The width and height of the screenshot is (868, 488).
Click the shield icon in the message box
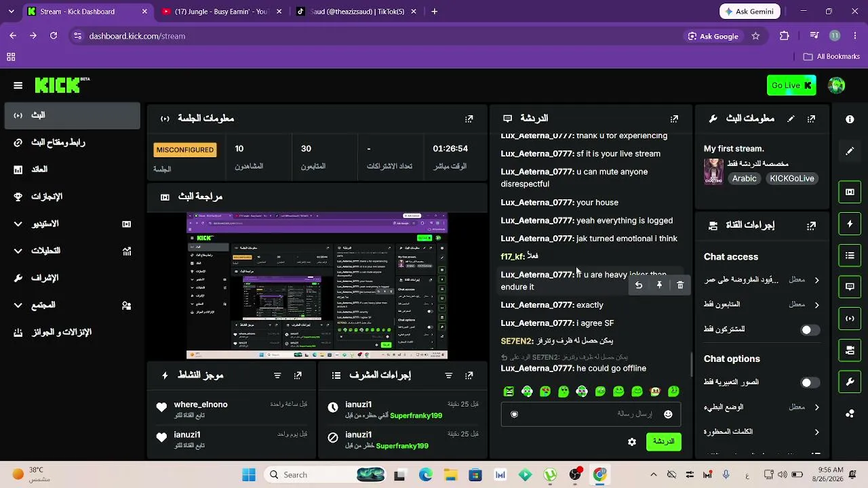coord(514,414)
